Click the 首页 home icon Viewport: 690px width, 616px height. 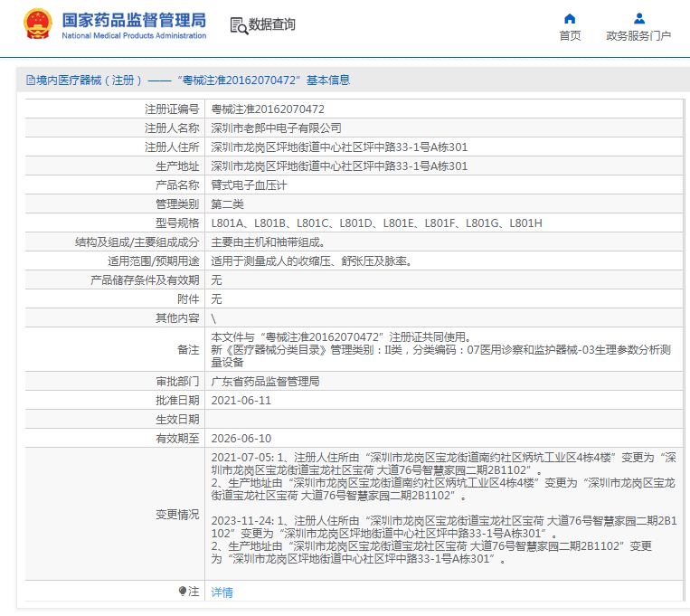coord(570,18)
